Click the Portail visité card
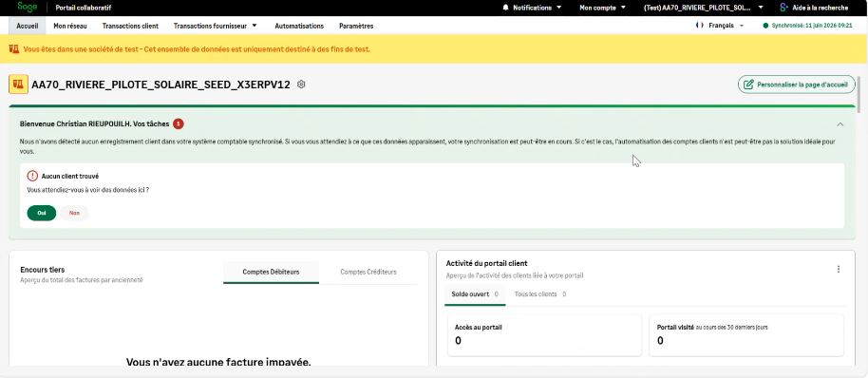868x378 pixels. coord(746,335)
